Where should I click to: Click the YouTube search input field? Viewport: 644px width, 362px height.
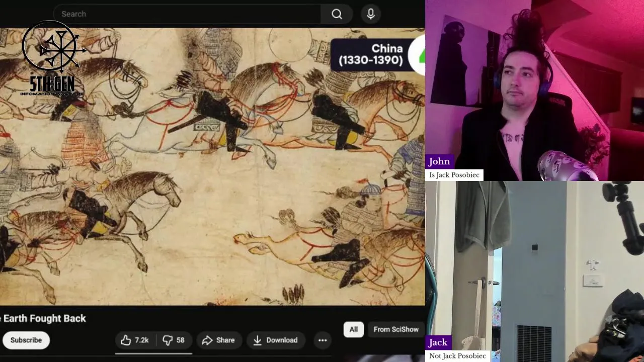187,14
